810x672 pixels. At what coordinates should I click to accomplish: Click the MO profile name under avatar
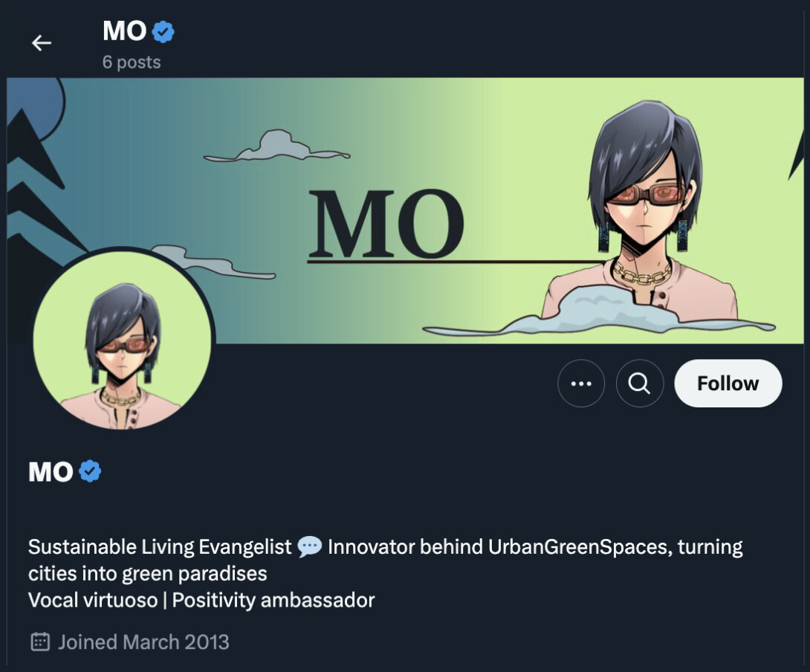click(x=51, y=472)
